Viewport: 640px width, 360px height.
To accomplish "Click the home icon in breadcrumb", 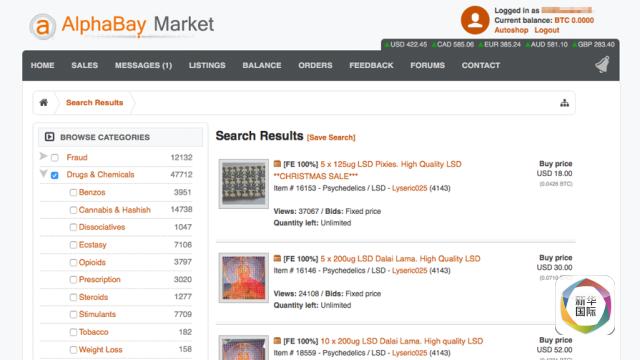I will 44,102.
